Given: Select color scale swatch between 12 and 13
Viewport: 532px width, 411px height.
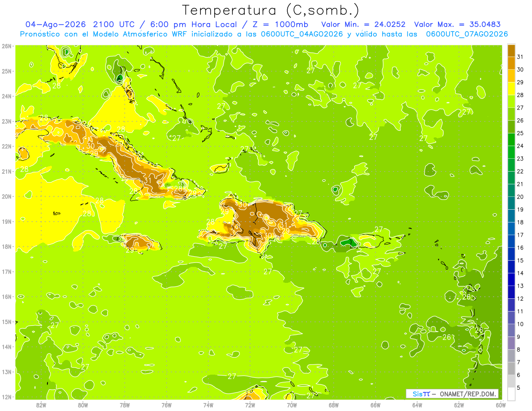Looking at the screenshot, I should tap(511, 292).
